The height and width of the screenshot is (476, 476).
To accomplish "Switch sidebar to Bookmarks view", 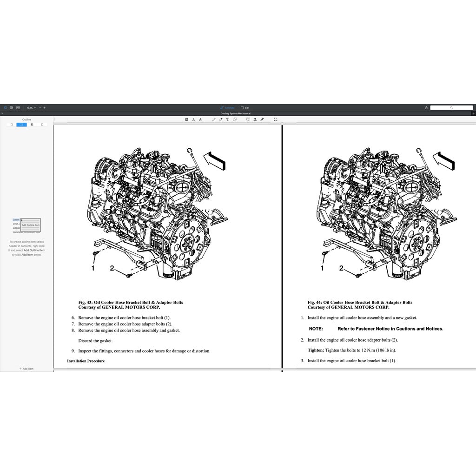I will (x=12, y=125).
